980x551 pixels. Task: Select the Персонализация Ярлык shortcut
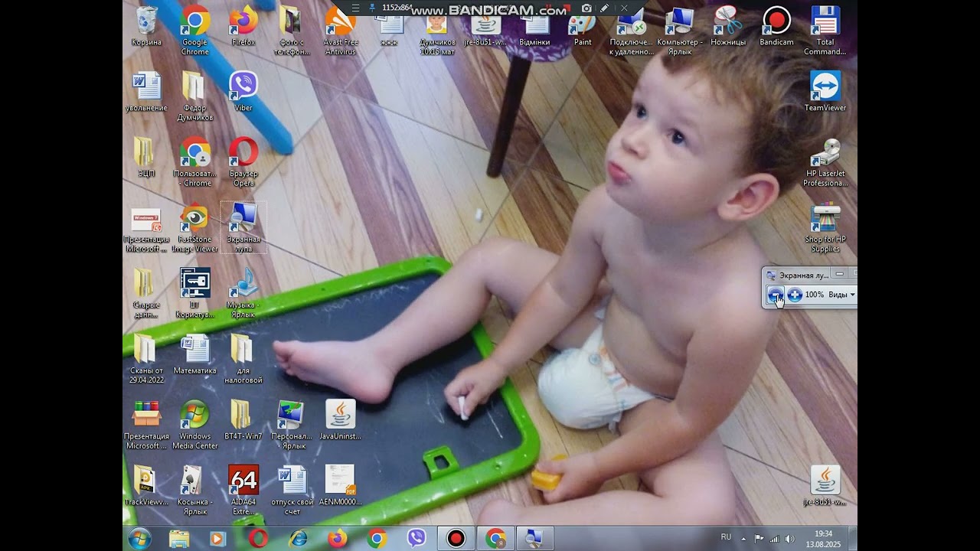click(292, 426)
